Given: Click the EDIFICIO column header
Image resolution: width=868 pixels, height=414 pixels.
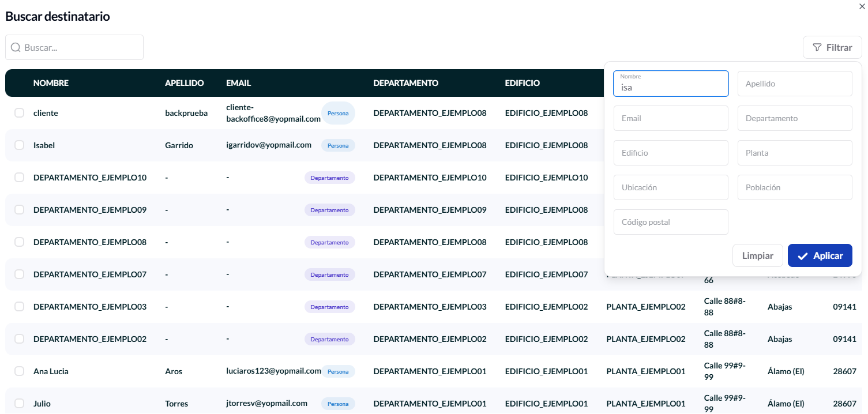Looking at the screenshot, I should 523,83.
